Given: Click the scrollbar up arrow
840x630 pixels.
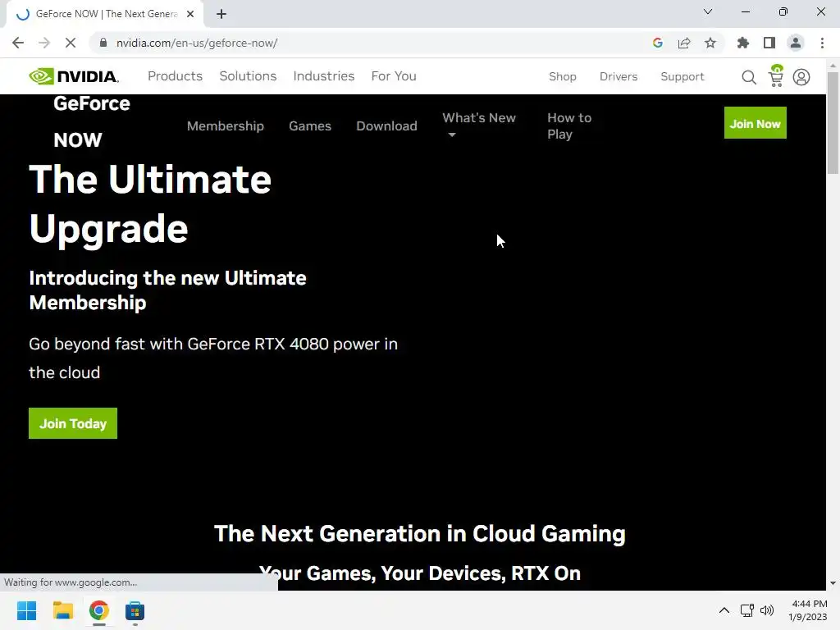Looking at the screenshot, I should [x=833, y=66].
